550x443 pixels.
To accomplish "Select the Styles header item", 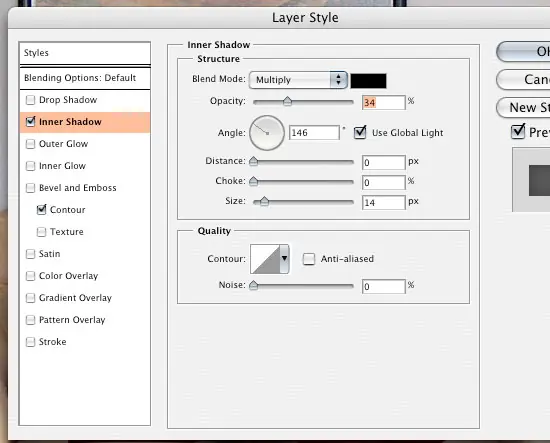I will (85, 53).
